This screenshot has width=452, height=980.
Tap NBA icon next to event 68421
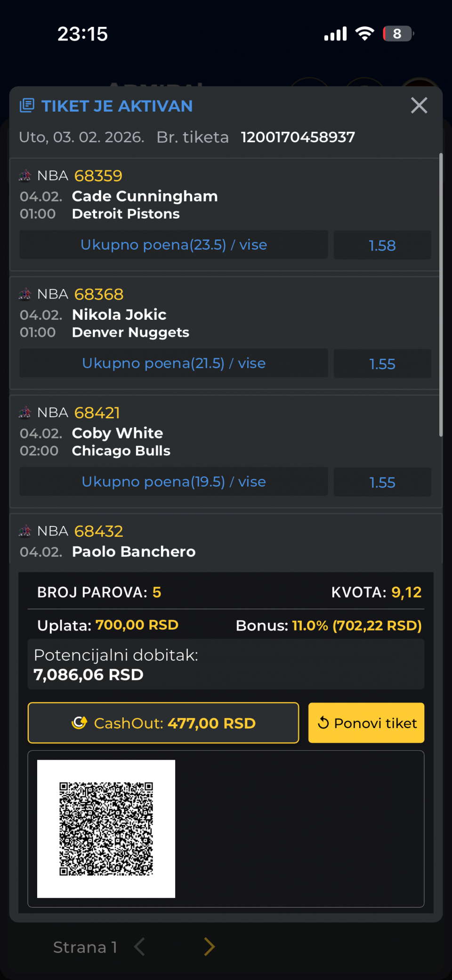pos(25,413)
